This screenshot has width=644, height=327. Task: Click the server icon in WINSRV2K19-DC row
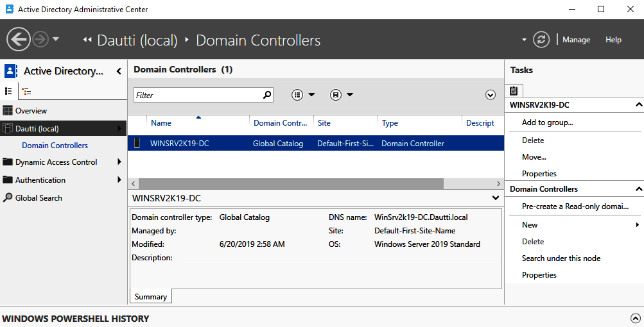(137, 143)
